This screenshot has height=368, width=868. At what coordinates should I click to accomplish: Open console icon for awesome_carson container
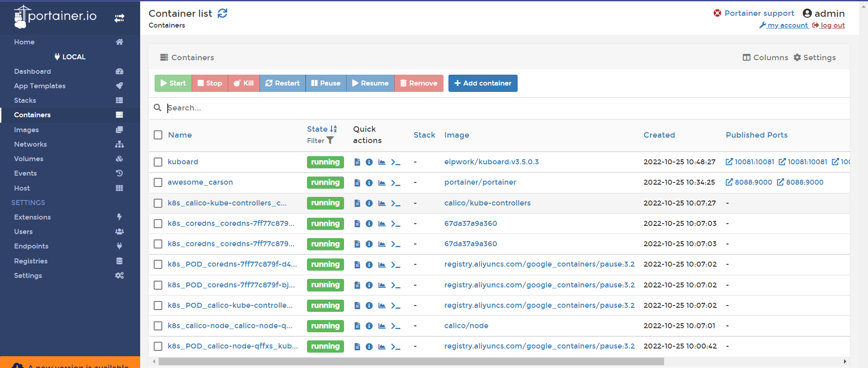click(x=396, y=182)
